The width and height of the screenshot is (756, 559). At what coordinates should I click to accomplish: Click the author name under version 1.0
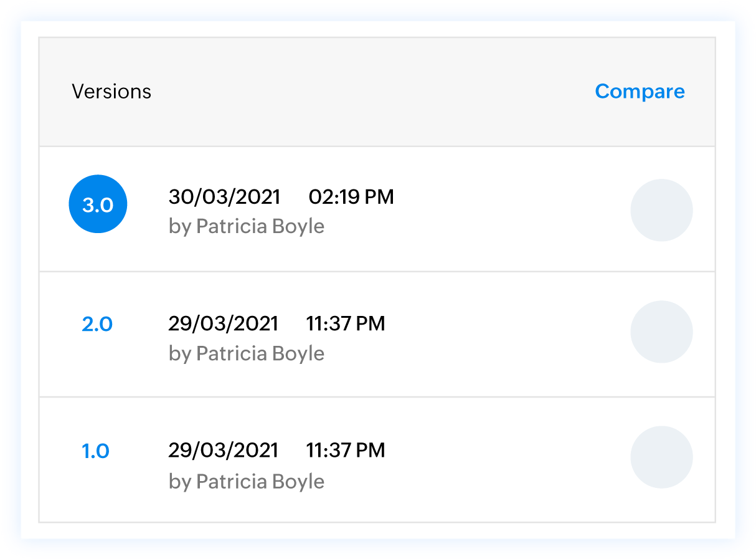247,481
